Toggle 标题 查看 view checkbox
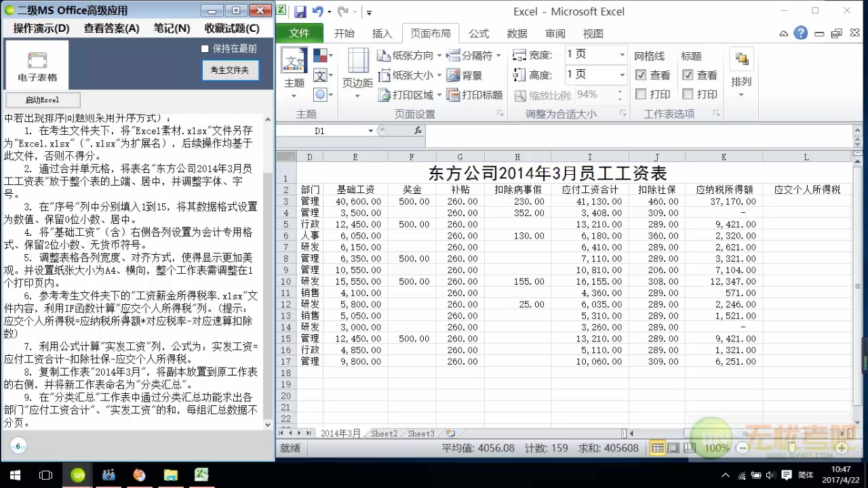Image resolution: width=868 pixels, height=488 pixels. [688, 75]
